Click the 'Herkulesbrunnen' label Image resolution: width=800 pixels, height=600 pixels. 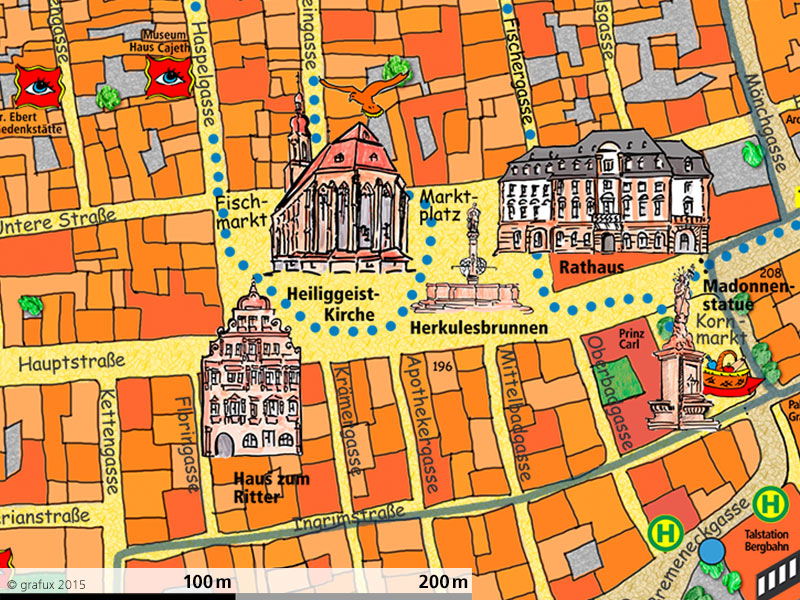pyautogui.click(x=479, y=328)
